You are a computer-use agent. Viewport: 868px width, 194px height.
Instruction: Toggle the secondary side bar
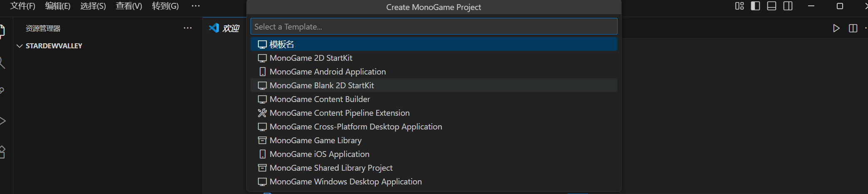click(788, 6)
